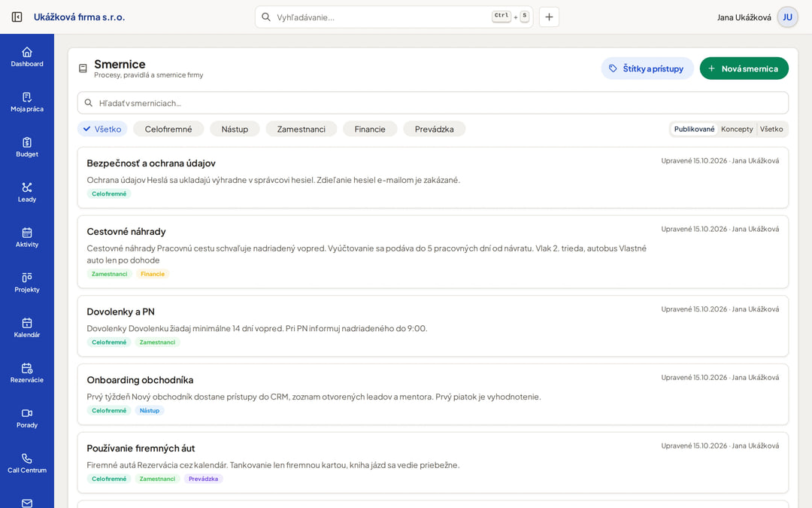Click Nástup tag on Onboarding obchodníka card
812x508 pixels.
tap(150, 411)
